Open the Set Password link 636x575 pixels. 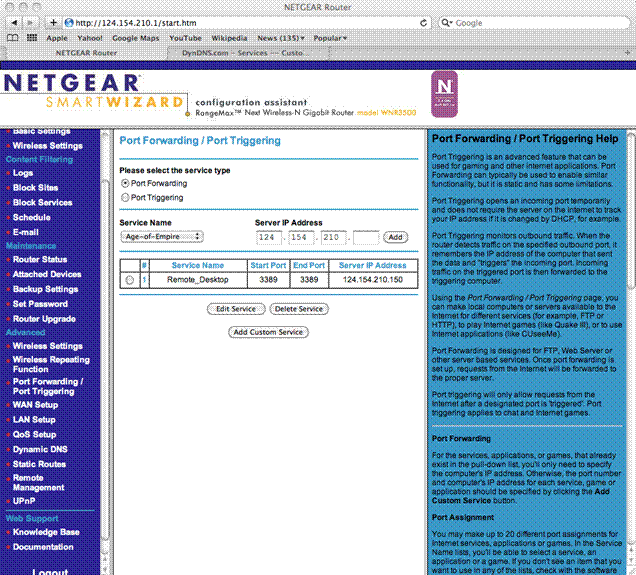click(40, 304)
